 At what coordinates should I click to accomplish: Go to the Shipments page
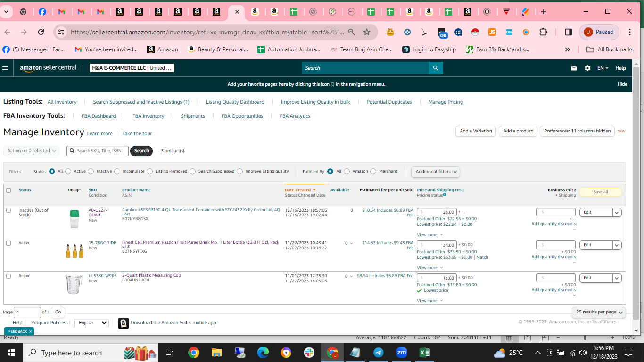[x=193, y=116]
